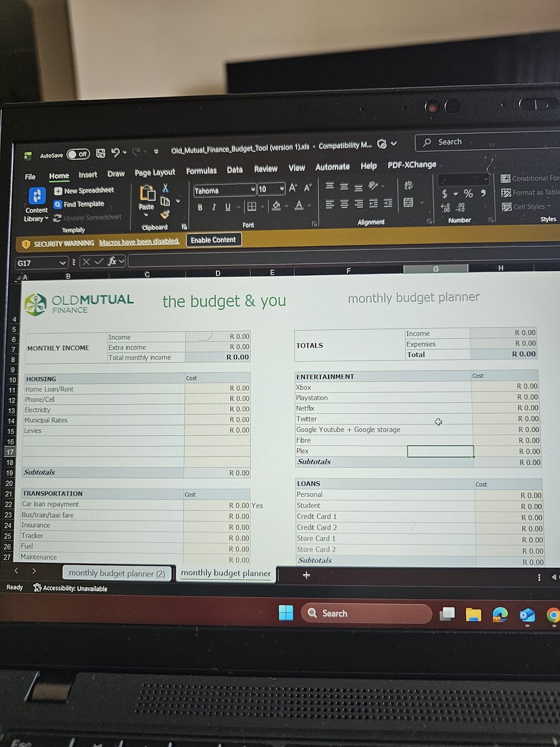Open the File tab

[x=30, y=177]
